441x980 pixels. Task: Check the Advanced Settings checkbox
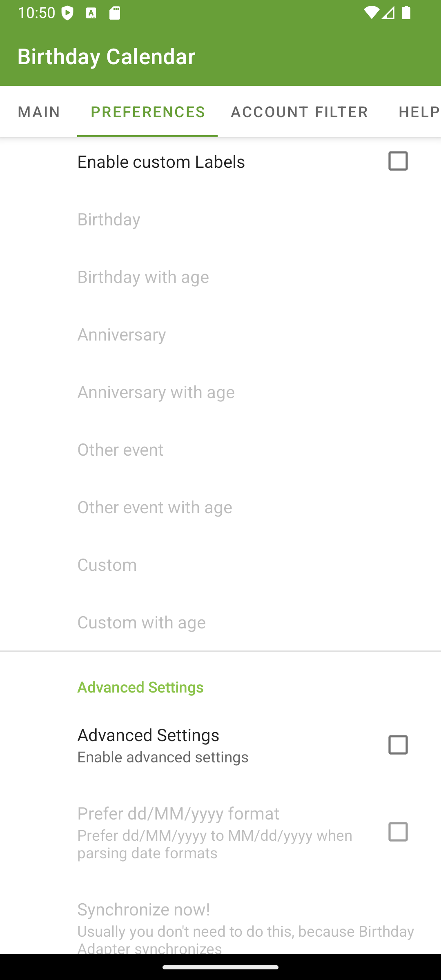(398, 745)
